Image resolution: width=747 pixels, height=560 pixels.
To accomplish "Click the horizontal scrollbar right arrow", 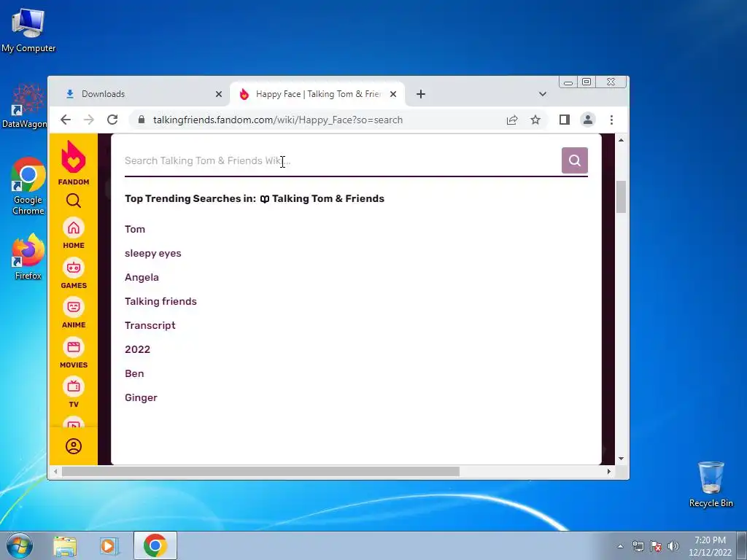I will 608,472.
